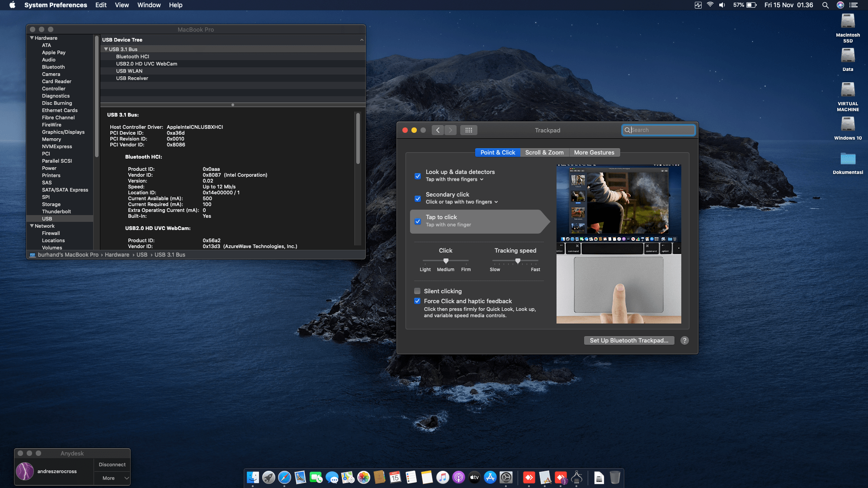Open the Secondary click gesture dropdown
Image resolution: width=868 pixels, height=488 pixels.
point(496,202)
